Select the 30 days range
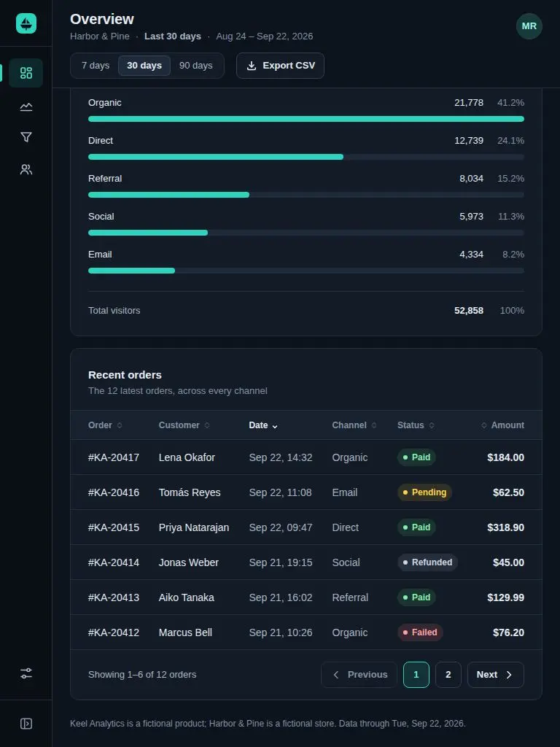 point(144,65)
